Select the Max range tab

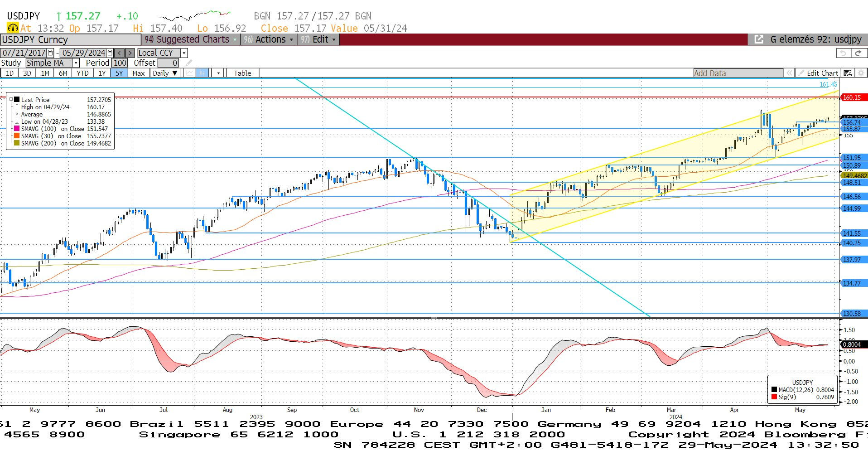pos(138,73)
